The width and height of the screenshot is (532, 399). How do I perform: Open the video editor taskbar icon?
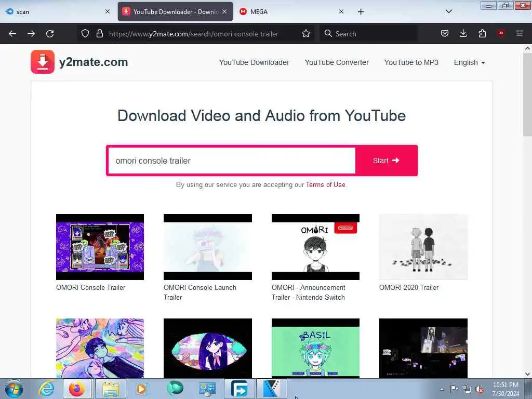(x=271, y=389)
